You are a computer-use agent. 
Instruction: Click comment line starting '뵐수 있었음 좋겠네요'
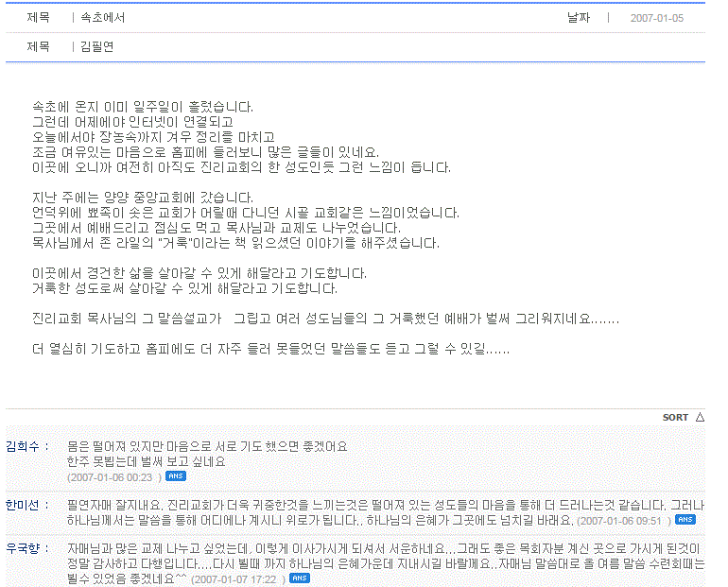pyautogui.click(x=128, y=578)
